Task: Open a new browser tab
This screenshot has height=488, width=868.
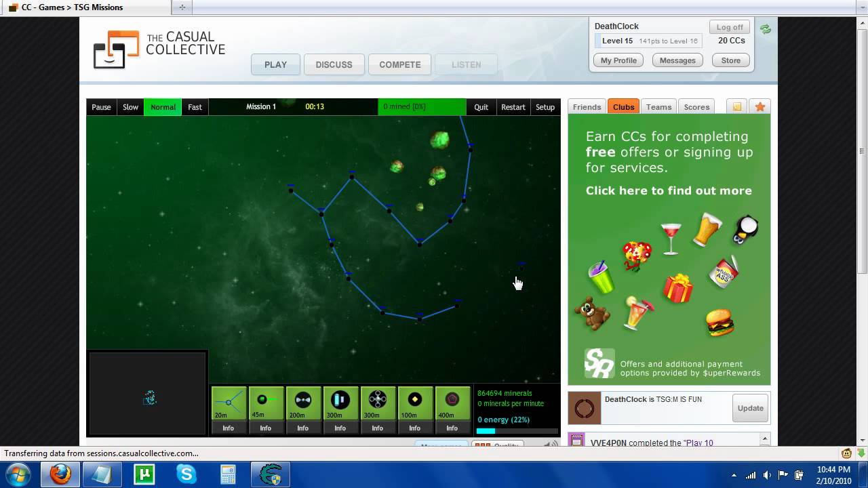Action: (182, 7)
